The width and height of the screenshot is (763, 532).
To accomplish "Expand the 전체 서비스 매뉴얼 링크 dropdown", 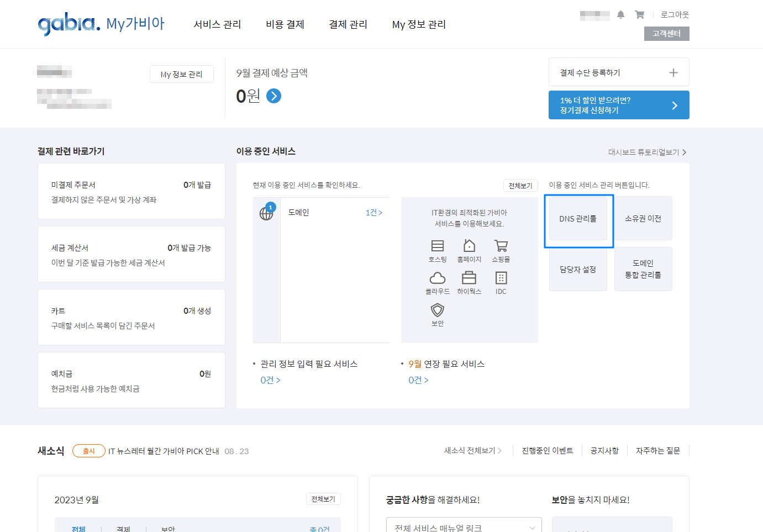I will [464, 525].
